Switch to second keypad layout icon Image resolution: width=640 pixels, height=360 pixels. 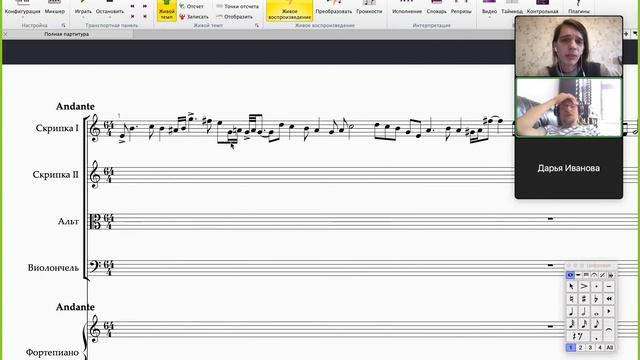point(578,275)
